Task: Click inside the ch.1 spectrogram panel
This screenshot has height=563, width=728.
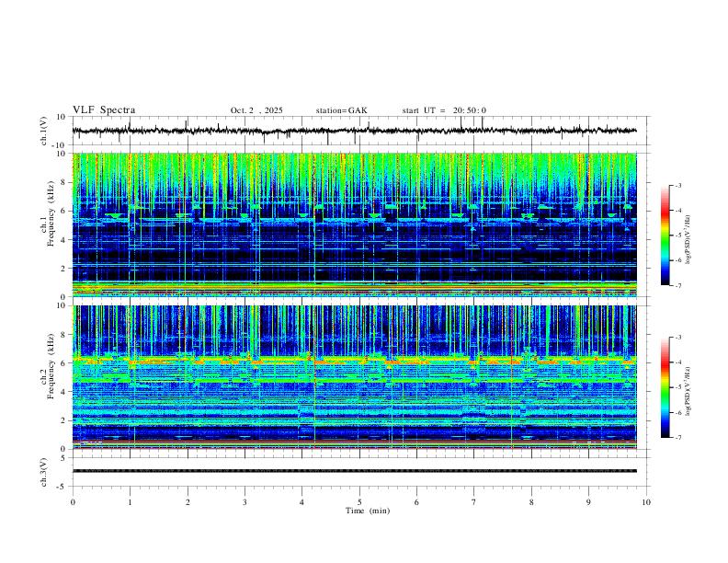Action: 354,224
